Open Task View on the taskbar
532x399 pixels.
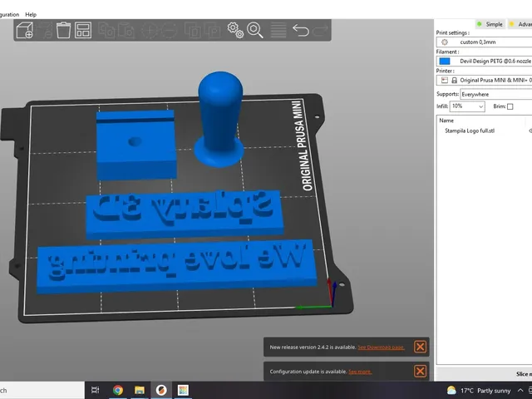pos(96,390)
